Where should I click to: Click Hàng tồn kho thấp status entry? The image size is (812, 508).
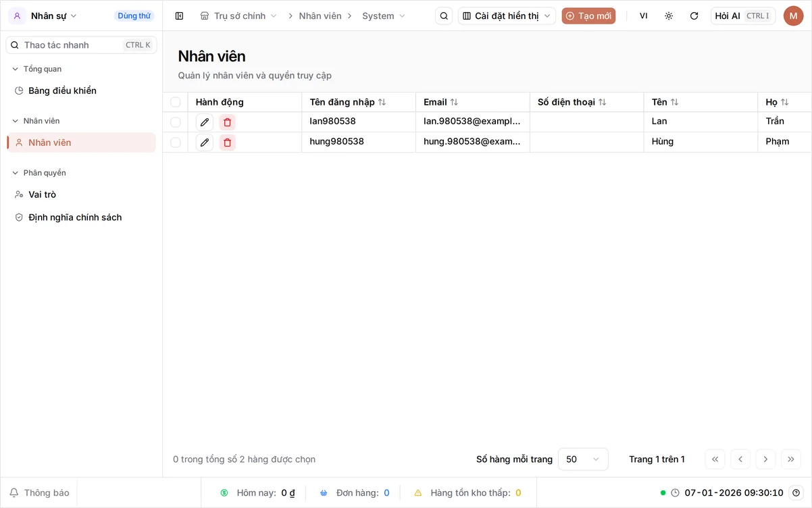tap(467, 493)
